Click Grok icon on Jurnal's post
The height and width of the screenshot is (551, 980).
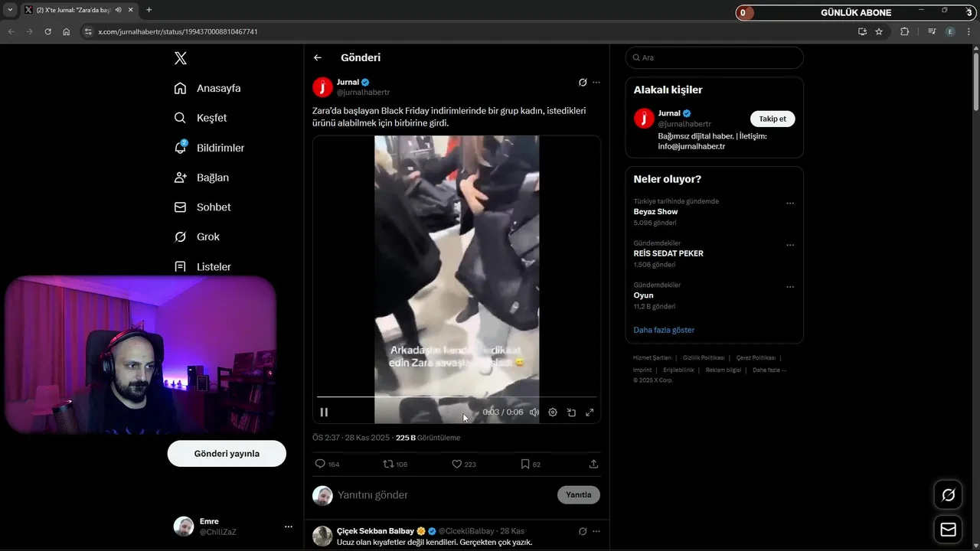[583, 83]
